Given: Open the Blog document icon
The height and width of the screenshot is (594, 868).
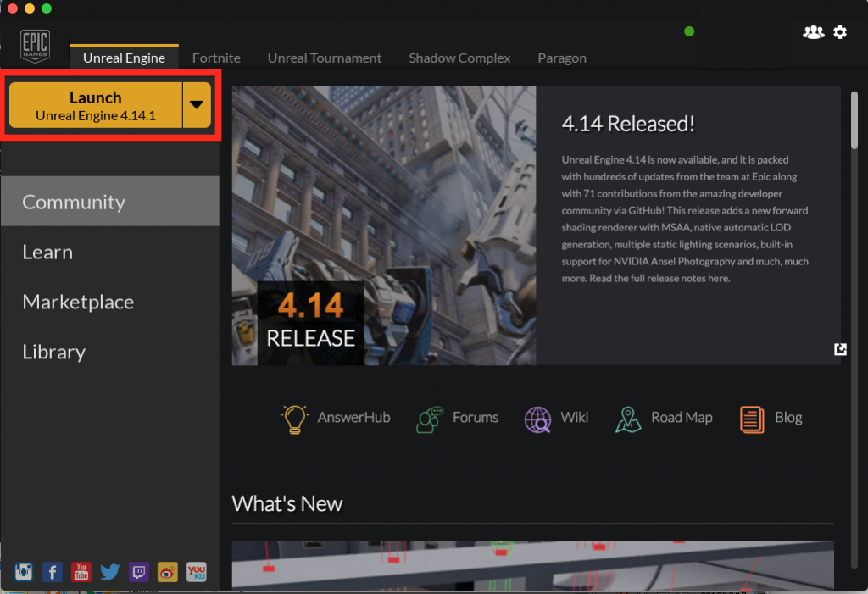Looking at the screenshot, I should pyautogui.click(x=752, y=419).
